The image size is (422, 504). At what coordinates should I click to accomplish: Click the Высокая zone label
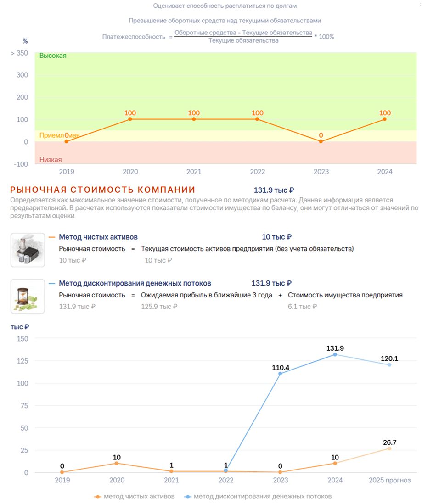pyautogui.click(x=53, y=56)
